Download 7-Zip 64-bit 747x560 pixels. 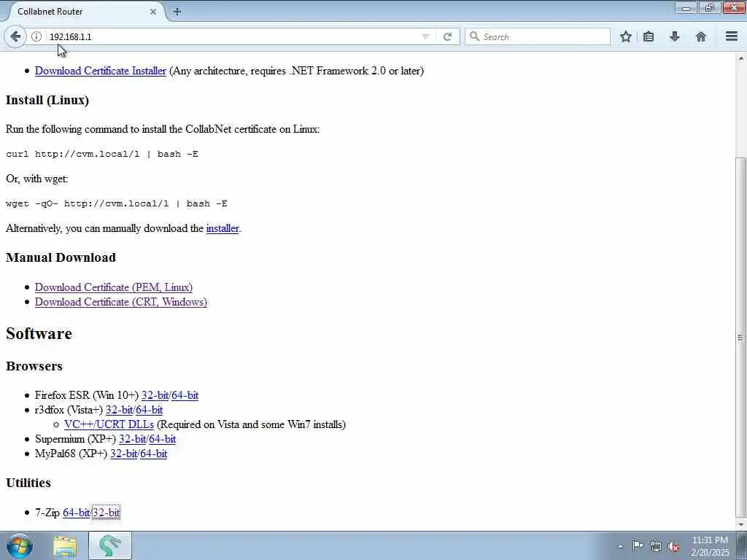click(x=76, y=513)
